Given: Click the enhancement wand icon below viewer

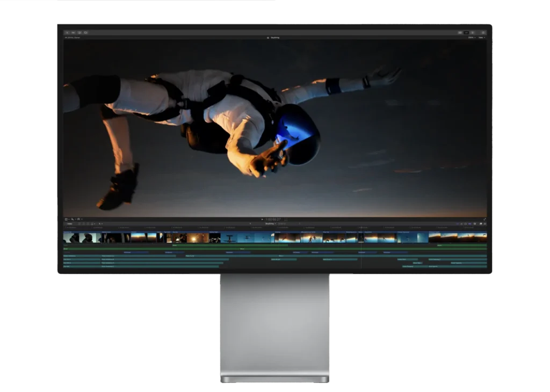Looking at the screenshot, I should tap(73, 219).
